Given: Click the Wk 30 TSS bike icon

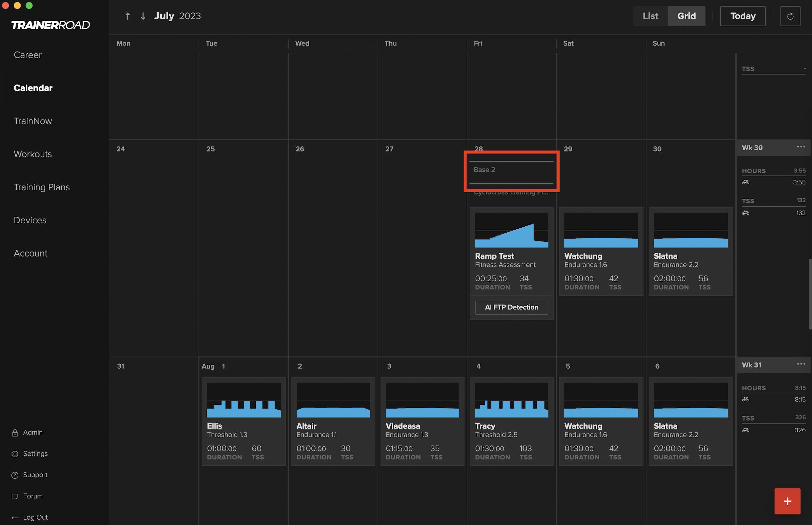Looking at the screenshot, I should pyautogui.click(x=745, y=213).
